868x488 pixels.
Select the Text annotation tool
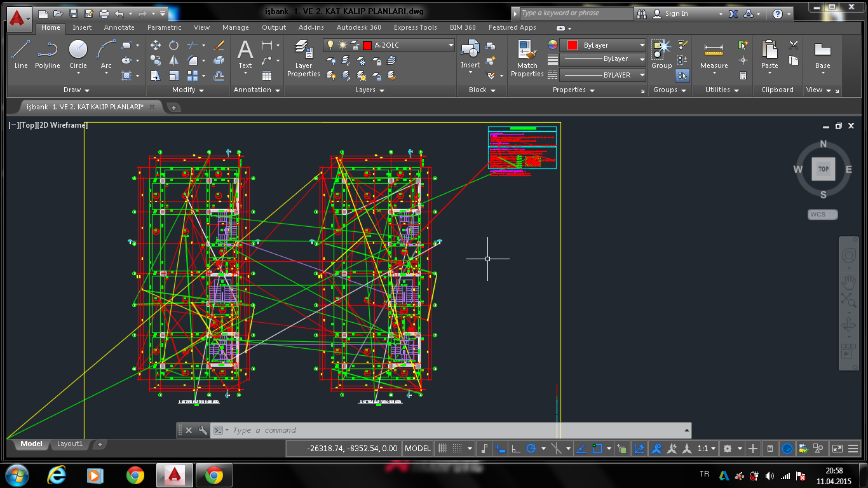(245, 55)
